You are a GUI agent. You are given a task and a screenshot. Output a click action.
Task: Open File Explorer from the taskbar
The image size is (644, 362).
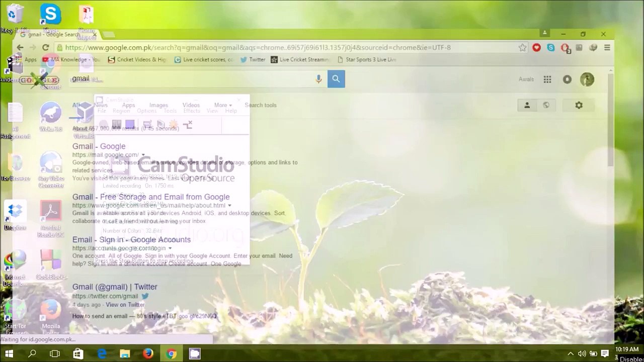click(x=125, y=354)
